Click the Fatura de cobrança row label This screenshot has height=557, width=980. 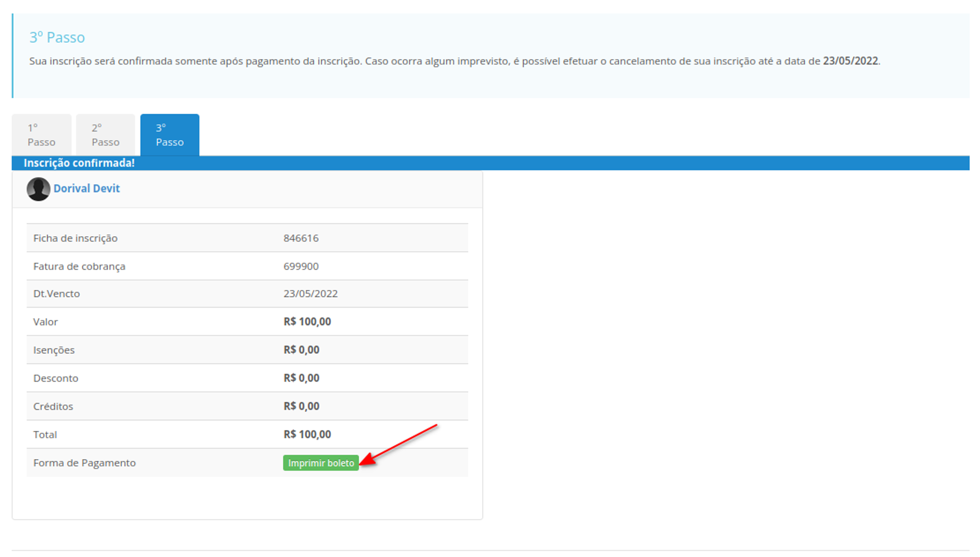(79, 266)
